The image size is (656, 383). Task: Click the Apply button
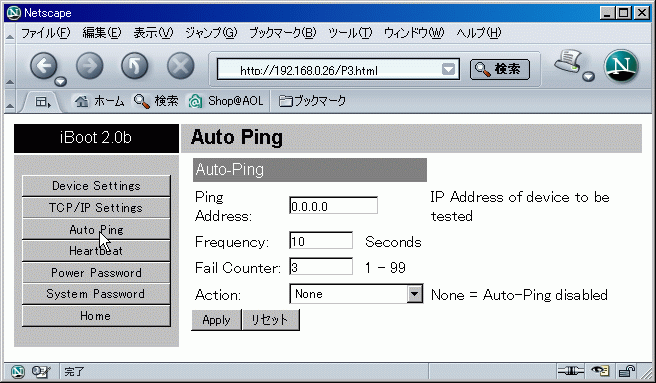click(x=216, y=320)
